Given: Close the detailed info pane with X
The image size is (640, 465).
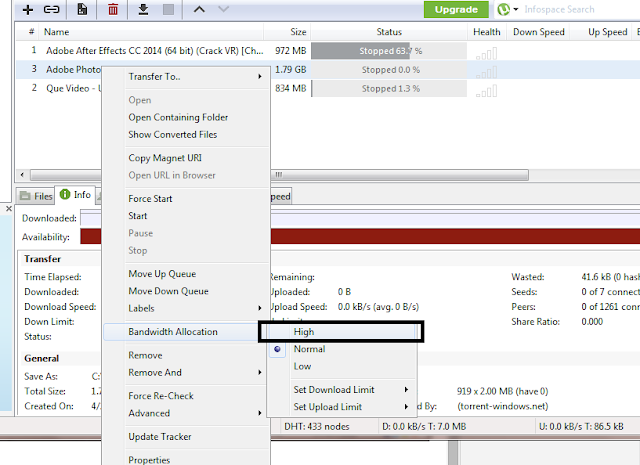Looking at the screenshot, I should [x=9, y=209].
